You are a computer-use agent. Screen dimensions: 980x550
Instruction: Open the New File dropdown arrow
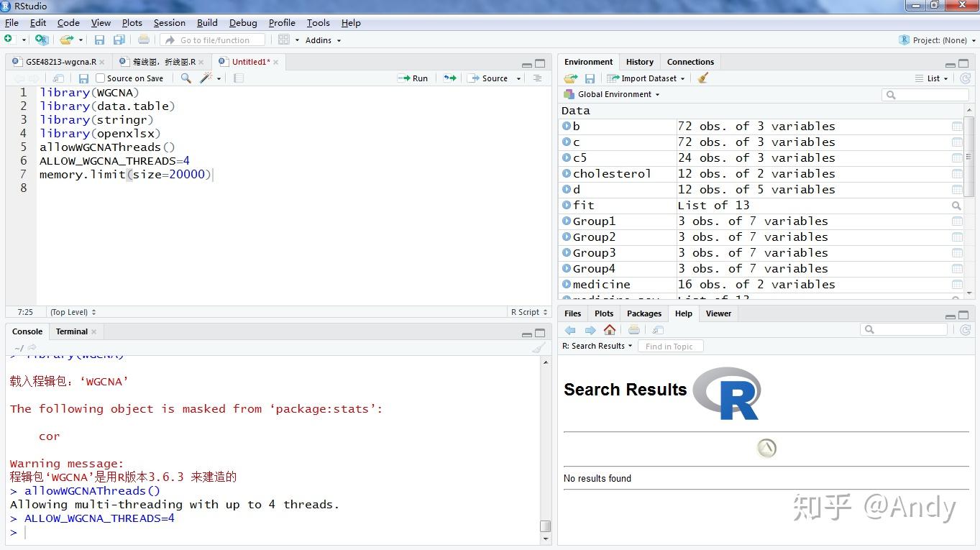pyautogui.click(x=24, y=40)
